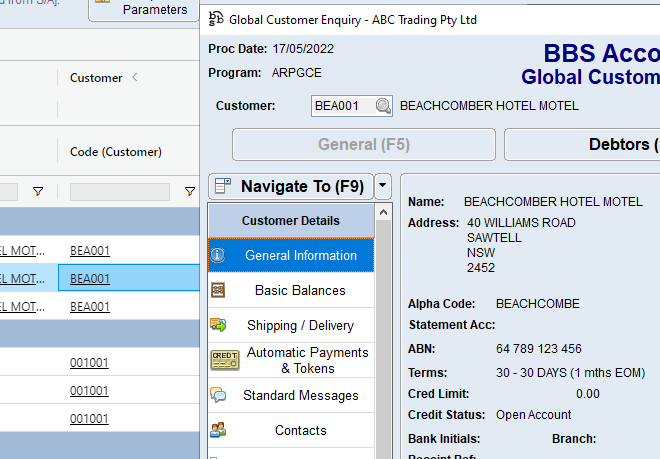Click the Code (Customer) filter text box
Screen dimensions: 660x459
119,191
